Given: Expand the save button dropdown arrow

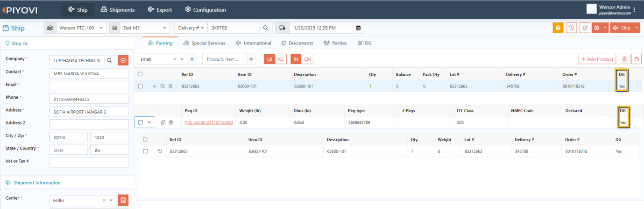Looking at the screenshot, I should click(x=605, y=28).
